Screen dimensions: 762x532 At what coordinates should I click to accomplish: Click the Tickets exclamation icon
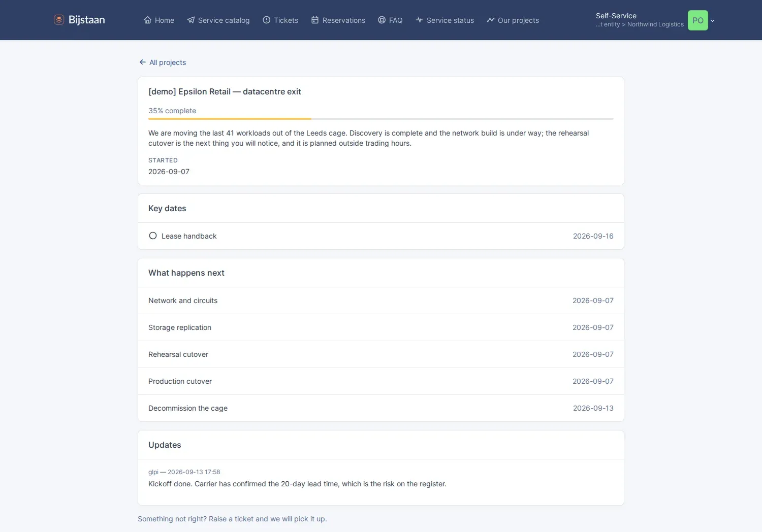click(x=267, y=20)
